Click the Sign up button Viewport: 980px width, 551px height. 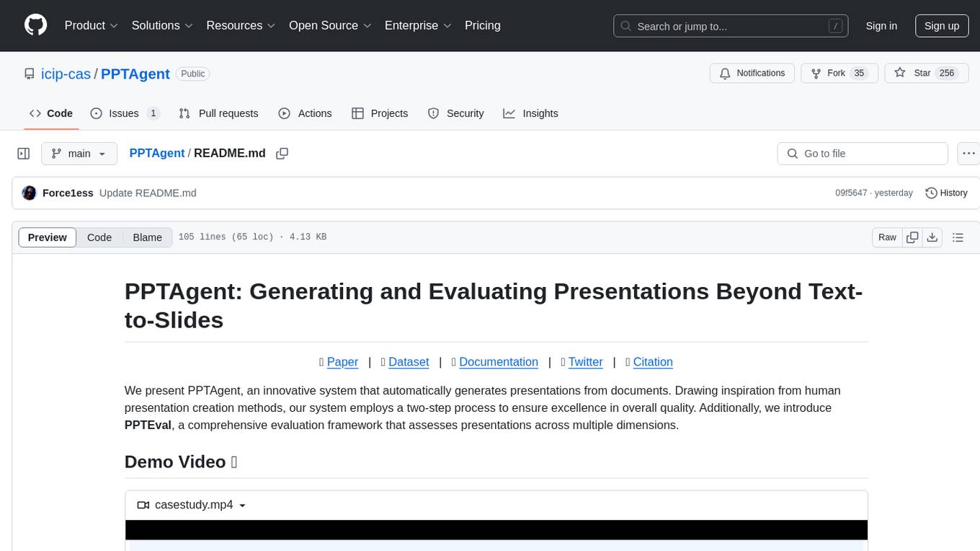(942, 26)
